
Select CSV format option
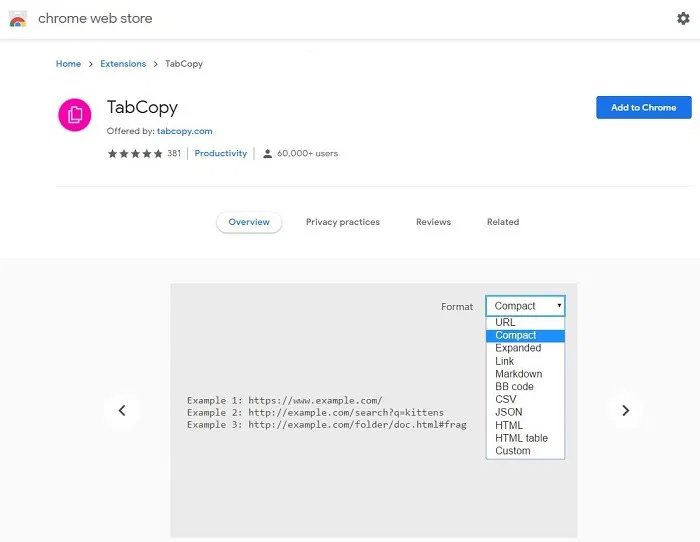tap(525, 400)
